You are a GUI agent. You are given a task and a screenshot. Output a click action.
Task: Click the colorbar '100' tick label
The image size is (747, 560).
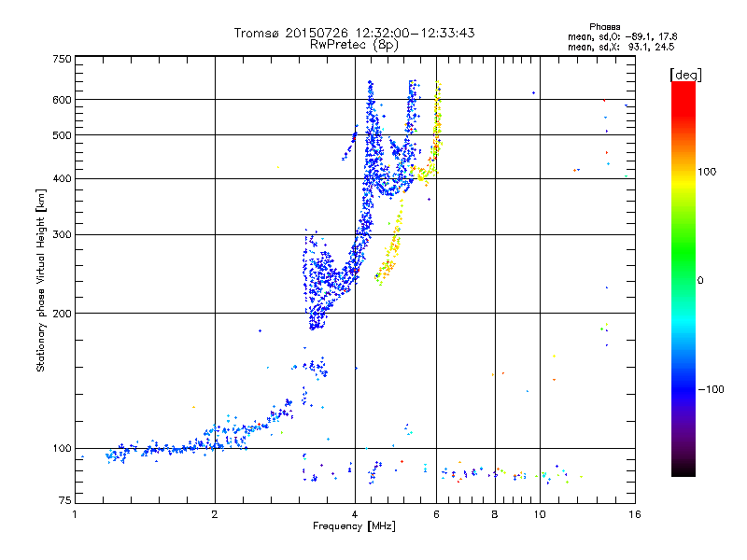pyautogui.click(x=707, y=172)
